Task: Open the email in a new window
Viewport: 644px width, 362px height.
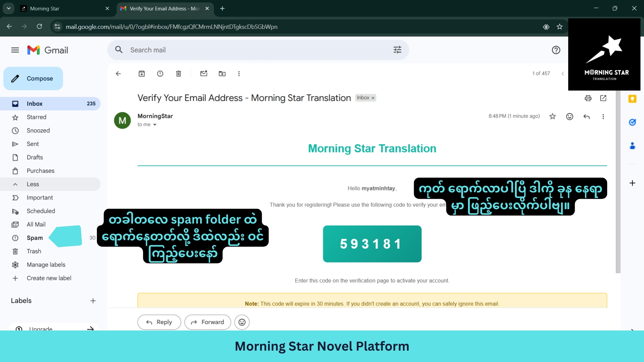Action: point(603,98)
